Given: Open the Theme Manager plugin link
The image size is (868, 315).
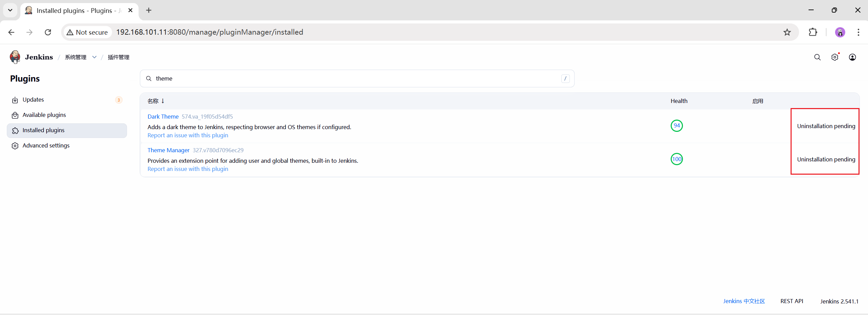Looking at the screenshot, I should 168,150.
